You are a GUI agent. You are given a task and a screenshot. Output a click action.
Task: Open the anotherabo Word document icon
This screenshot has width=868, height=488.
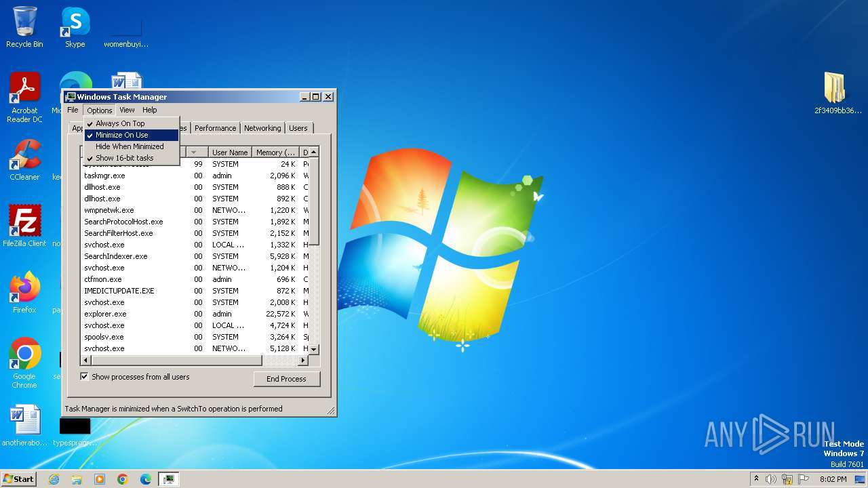pyautogui.click(x=24, y=426)
